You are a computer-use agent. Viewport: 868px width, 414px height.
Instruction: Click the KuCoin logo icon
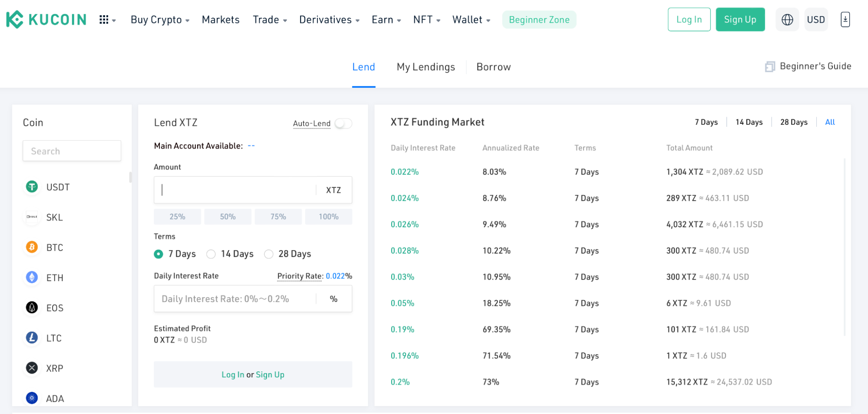click(15, 20)
